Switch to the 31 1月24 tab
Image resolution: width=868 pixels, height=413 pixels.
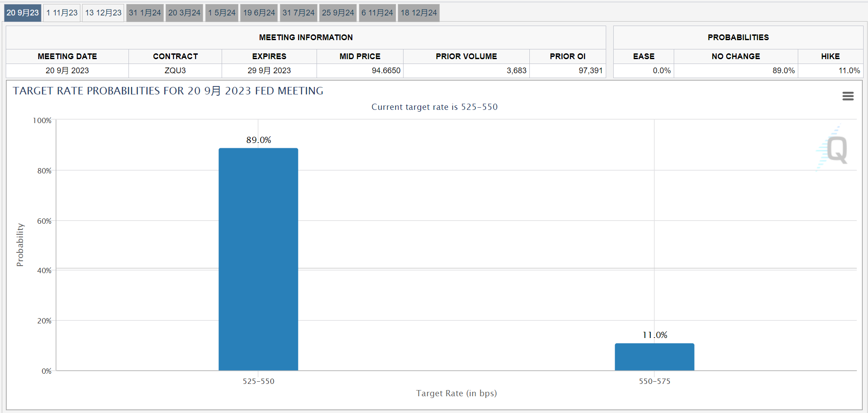[x=145, y=13]
